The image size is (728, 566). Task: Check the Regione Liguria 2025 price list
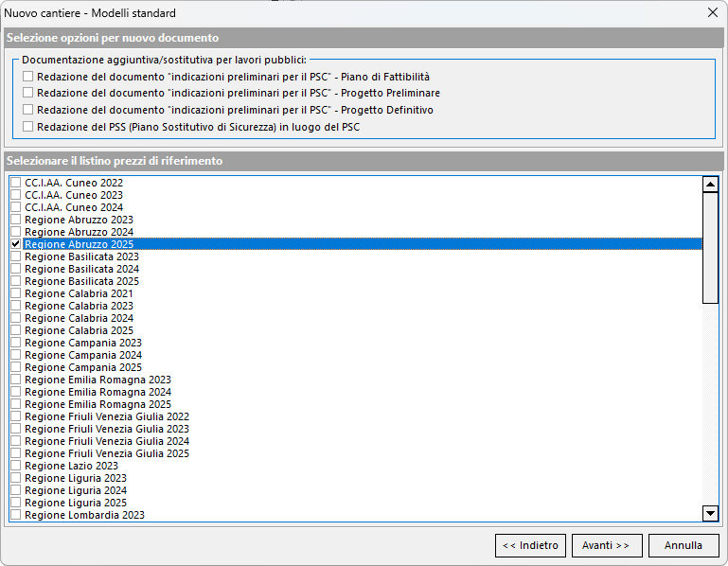(15, 503)
